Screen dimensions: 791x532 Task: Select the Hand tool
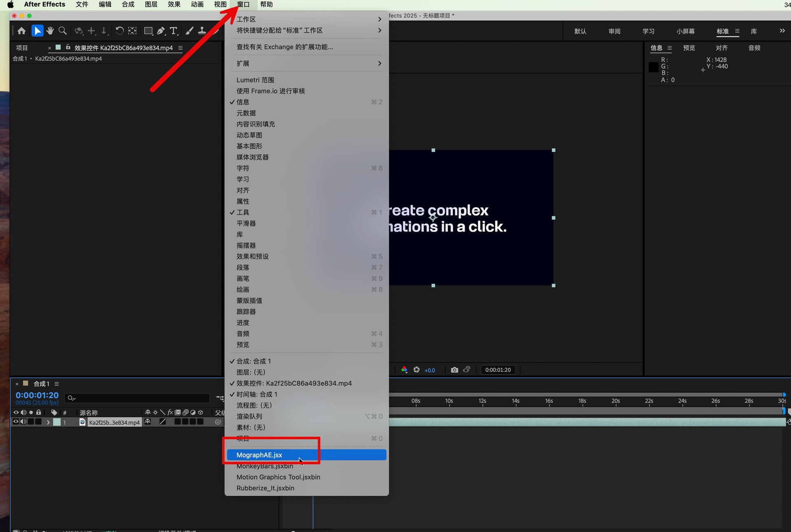click(x=50, y=31)
